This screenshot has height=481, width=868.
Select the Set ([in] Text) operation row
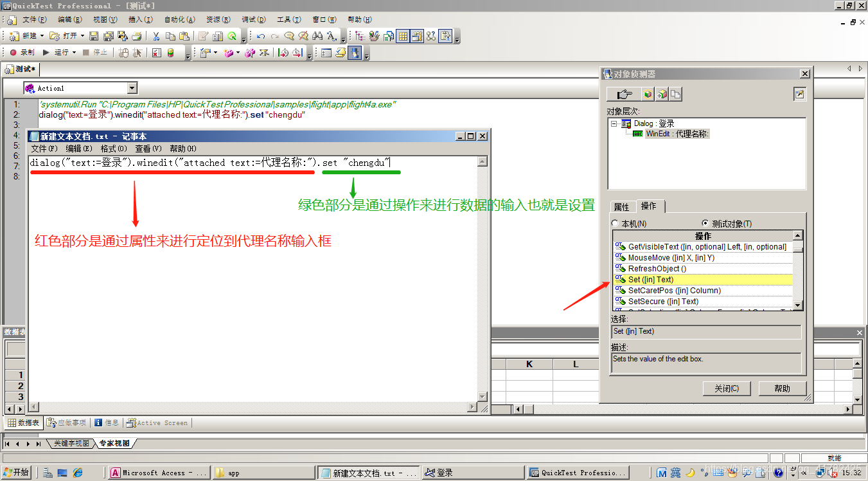[x=703, y=280]
